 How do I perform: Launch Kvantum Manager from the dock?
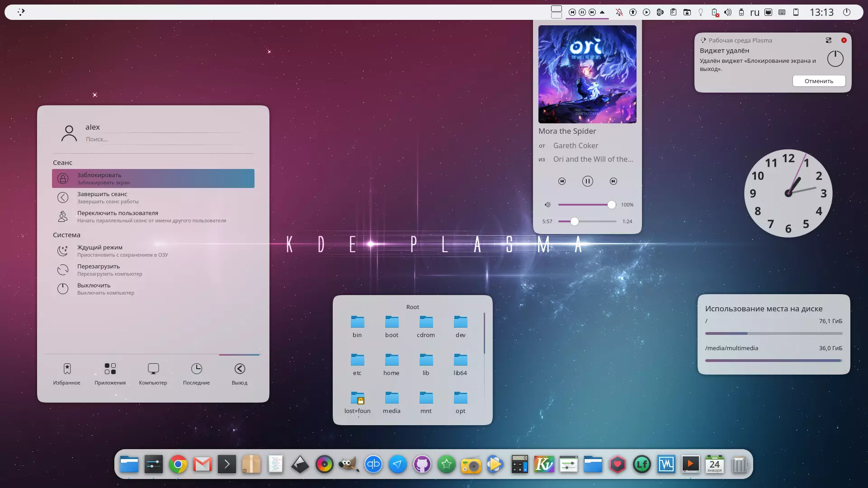tap(544, 464)
